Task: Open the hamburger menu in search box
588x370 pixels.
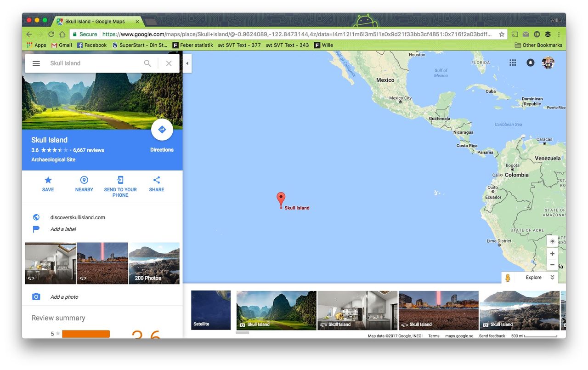Action: coord(36,63)
